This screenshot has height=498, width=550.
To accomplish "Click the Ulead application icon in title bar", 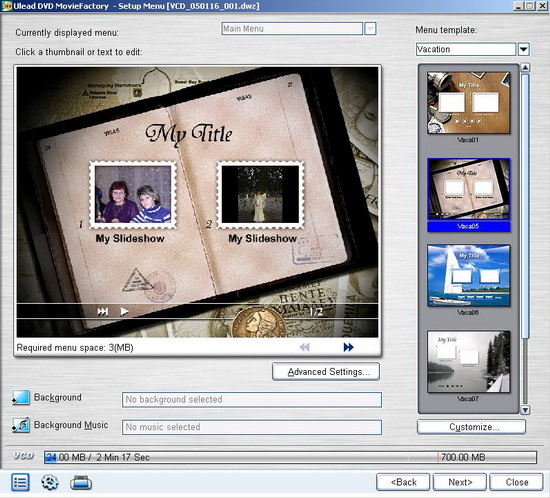I will 6,6.
